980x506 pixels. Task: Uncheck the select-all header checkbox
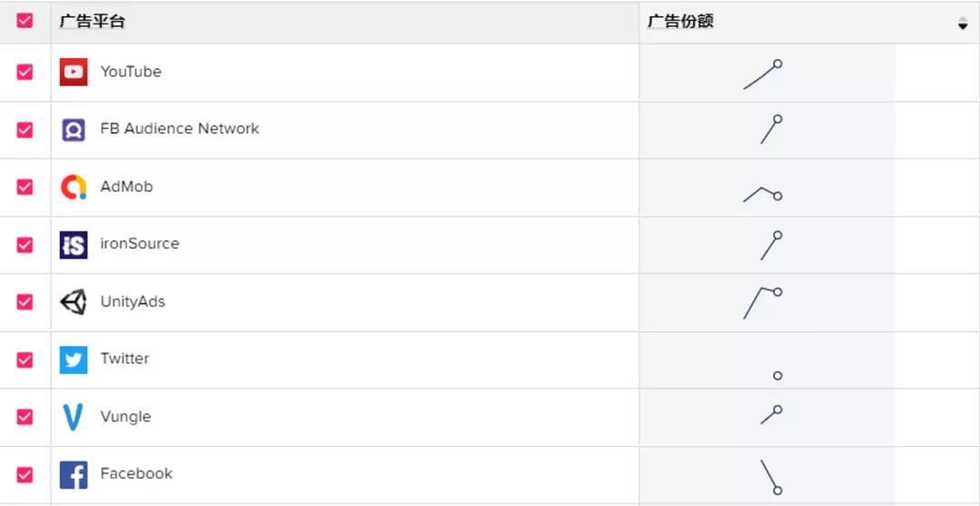pos(24,21)
